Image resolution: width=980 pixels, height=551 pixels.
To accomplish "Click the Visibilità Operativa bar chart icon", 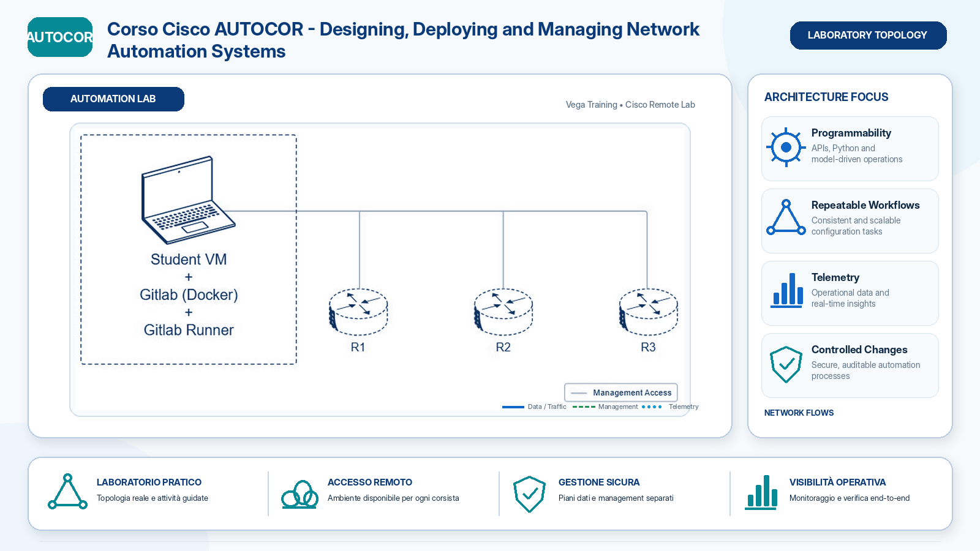I will [761, 492].
